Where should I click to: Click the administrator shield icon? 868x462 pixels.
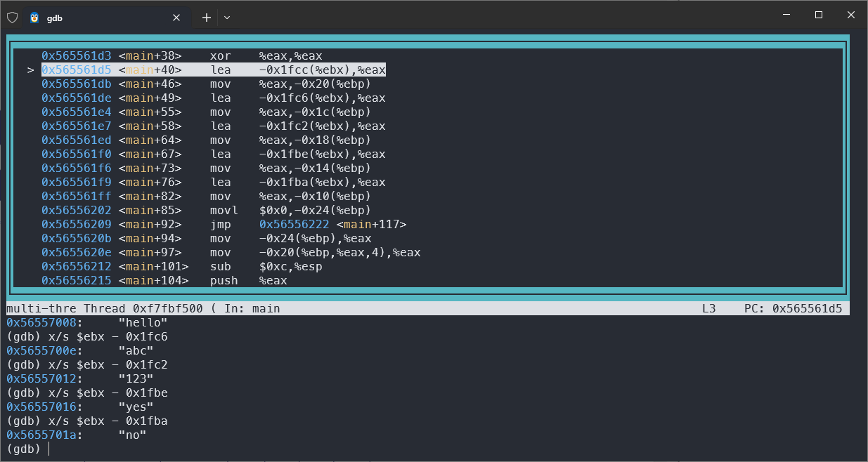tap(12, 18)
